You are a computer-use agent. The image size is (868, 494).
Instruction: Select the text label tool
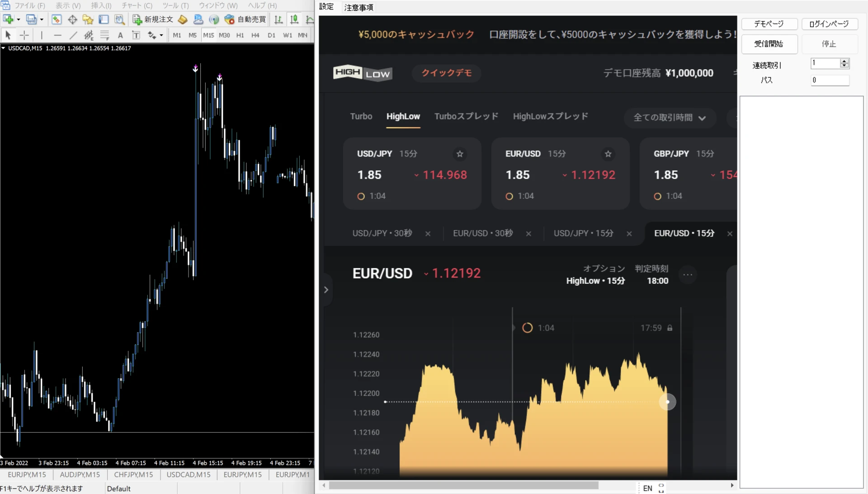click(136, 35)
